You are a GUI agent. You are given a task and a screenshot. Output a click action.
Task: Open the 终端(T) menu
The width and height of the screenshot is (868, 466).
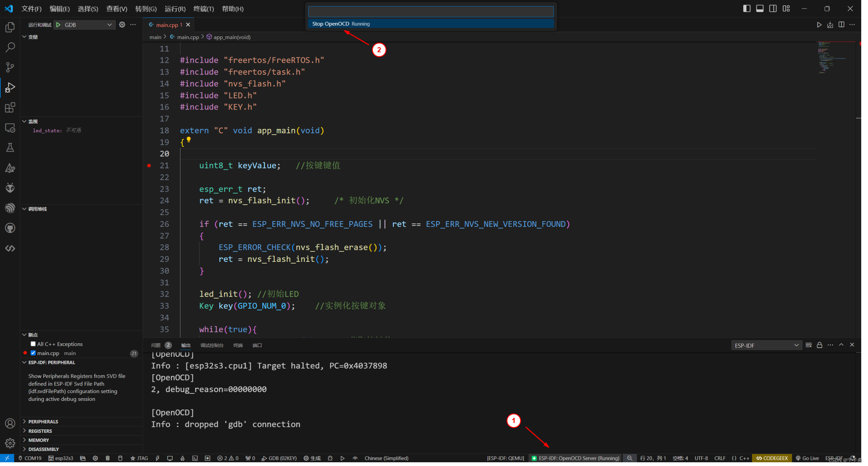pos(203,9)
